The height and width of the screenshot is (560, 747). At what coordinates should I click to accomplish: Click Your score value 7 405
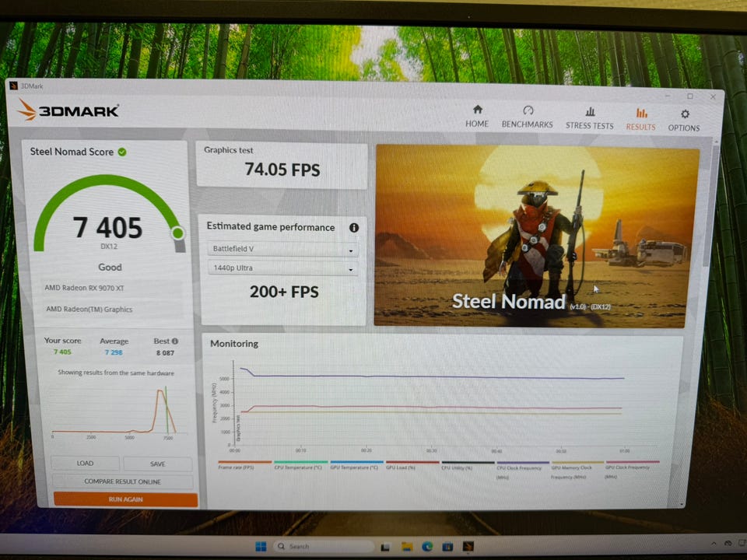62,352
